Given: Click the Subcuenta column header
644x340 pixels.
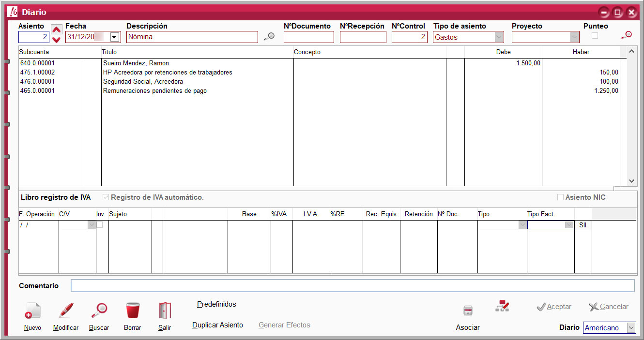Looking at the screenshot, I should (x=51, y=52).
